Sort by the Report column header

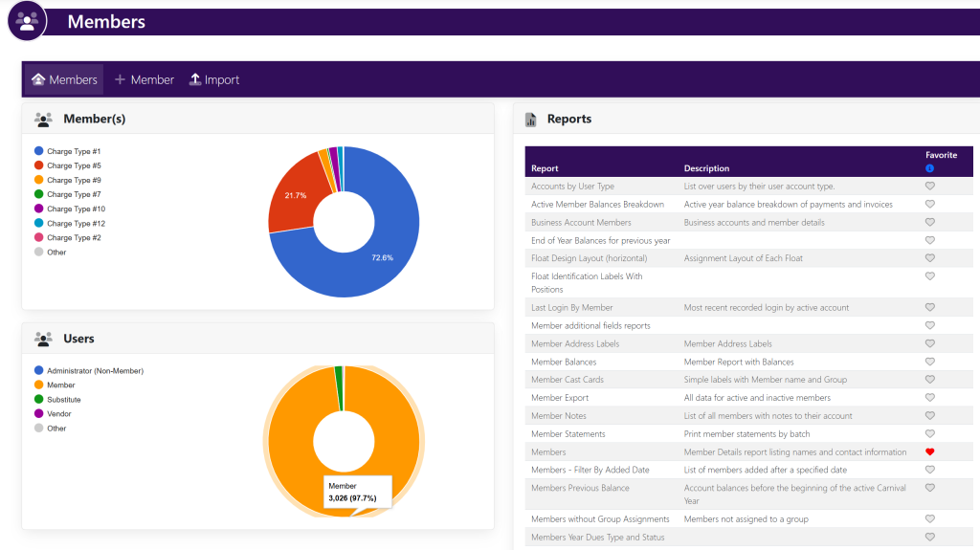[x=545, y=168]
